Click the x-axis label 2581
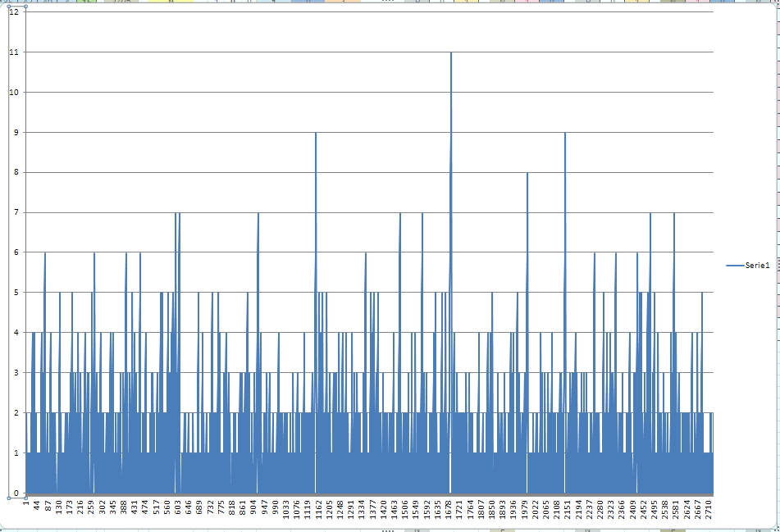780x532 pixels. tap(676, 509)
